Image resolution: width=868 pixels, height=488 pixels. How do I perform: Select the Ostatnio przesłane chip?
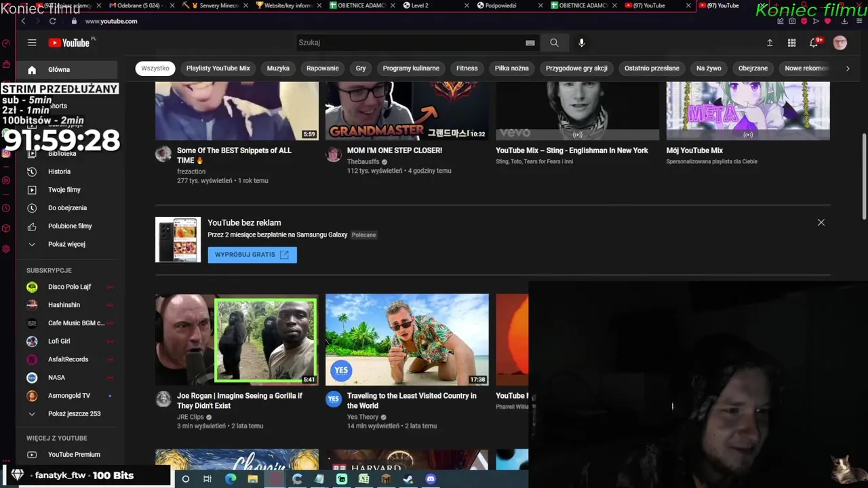[x=652, y=68]
